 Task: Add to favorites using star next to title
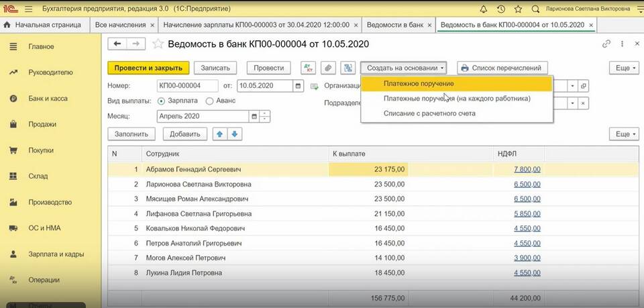pyautogui.click(x=158, y=44)
